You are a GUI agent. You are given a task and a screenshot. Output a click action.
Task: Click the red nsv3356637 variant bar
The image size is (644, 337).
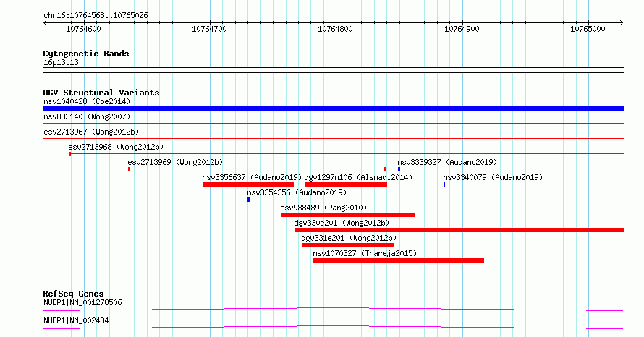point(248,184)
